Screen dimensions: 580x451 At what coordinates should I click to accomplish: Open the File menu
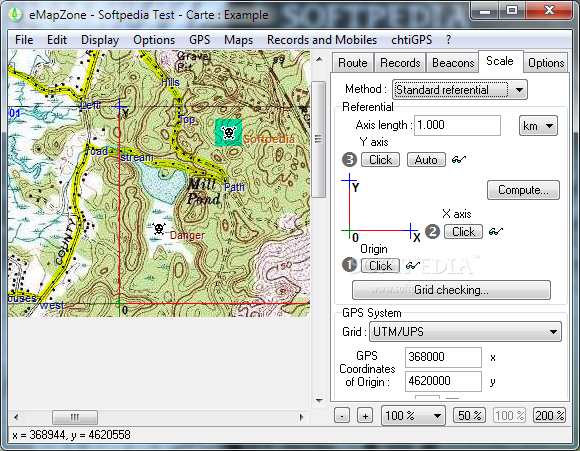click(x=24, y=40)
